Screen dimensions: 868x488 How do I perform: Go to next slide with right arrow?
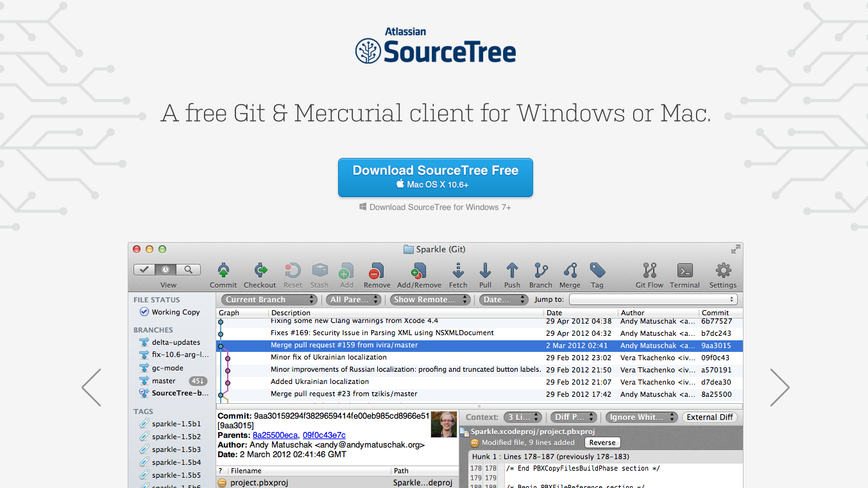(779, 387)
